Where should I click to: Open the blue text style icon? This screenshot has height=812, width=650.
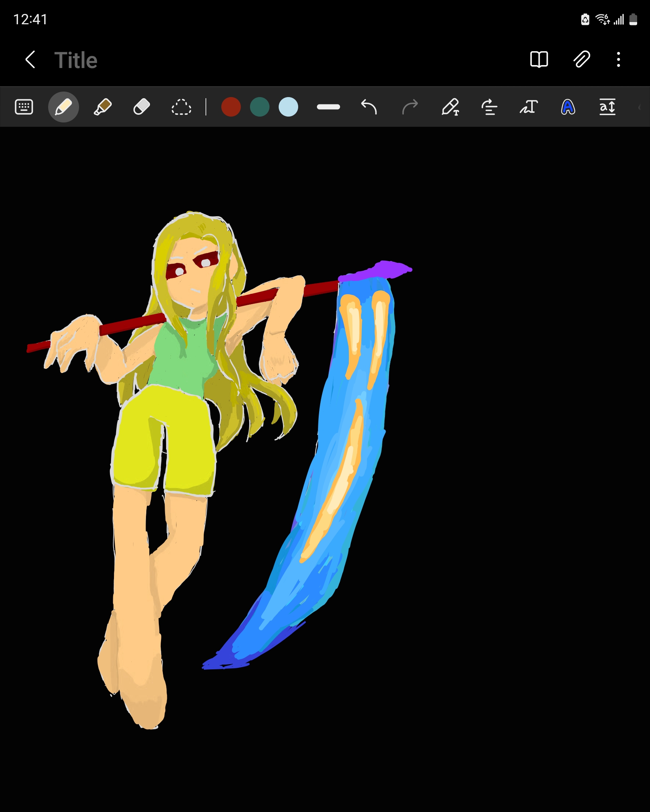click(x=568, y=107)
